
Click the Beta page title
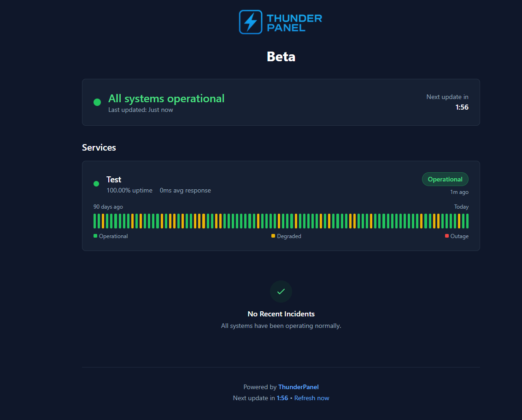pyautogui.click(x=281, y=57)
